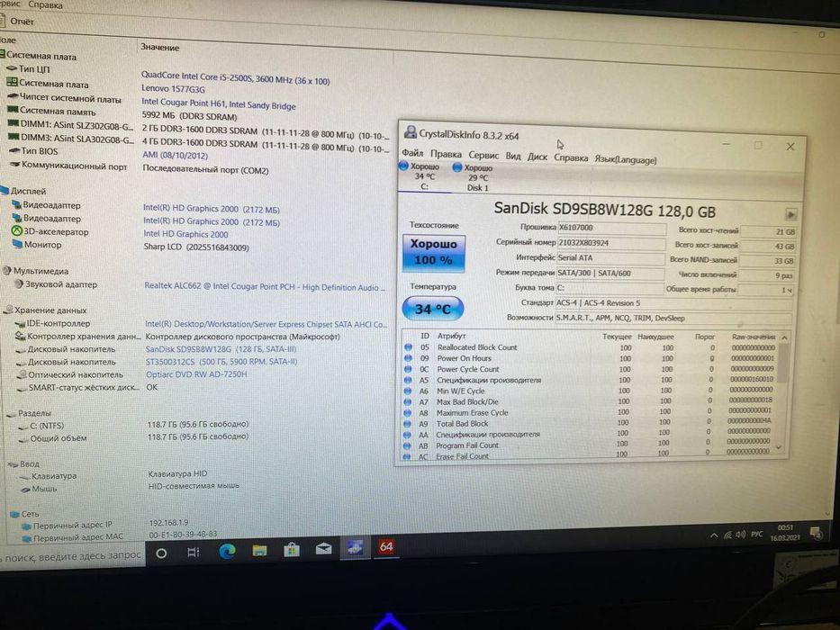Launch Microsoft Edge from the taskbar
840x630 pixels.
tap(227, 551)
